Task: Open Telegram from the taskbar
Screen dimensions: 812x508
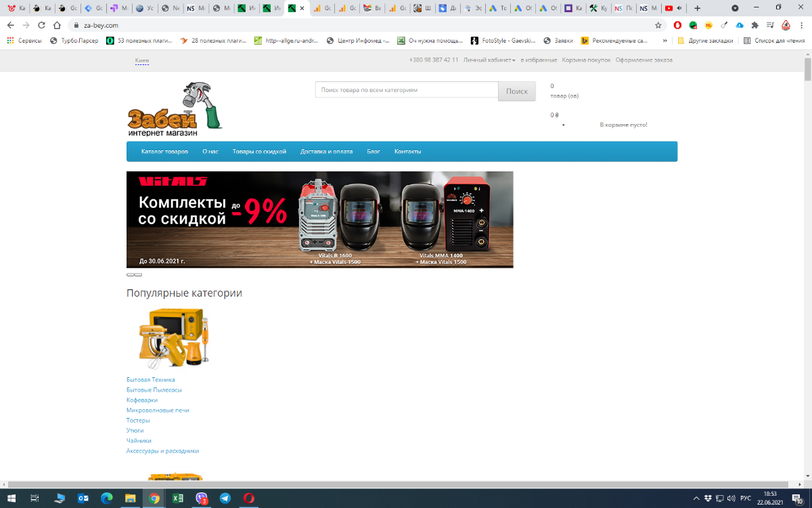Action: (225, 498)
